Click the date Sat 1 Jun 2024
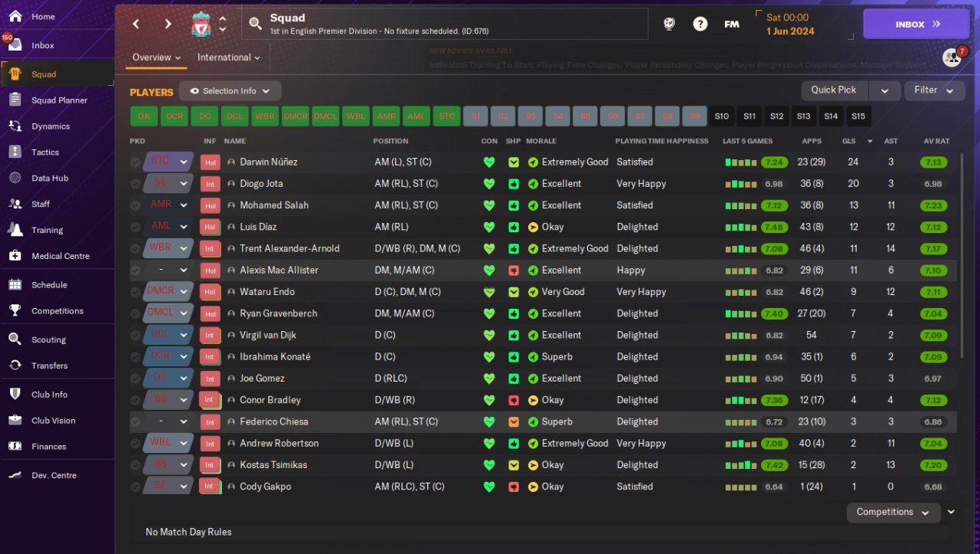 click(790, 25)
